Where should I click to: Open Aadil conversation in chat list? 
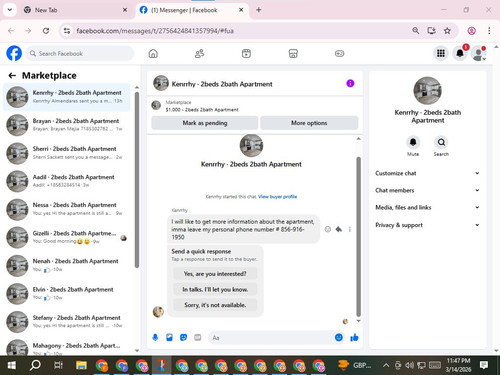click(x=67, y=181)
